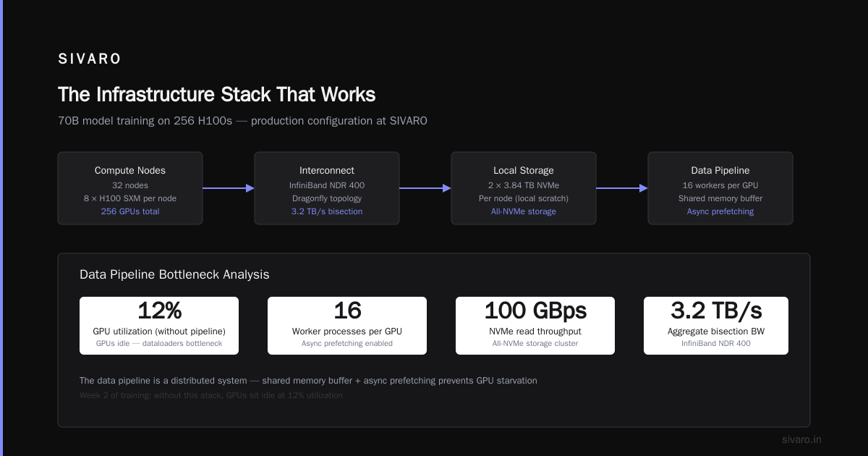Click the '256 GPUs total' highlight

[130, 211]
